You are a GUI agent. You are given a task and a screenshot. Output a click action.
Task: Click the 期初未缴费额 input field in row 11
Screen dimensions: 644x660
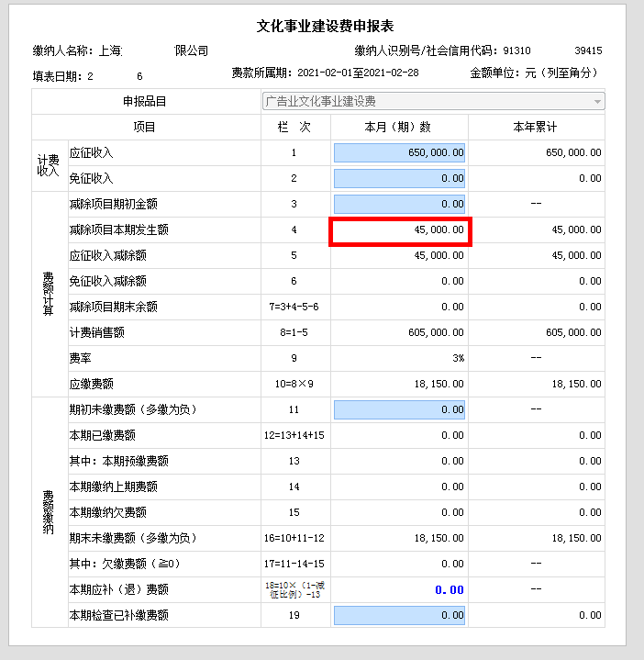399,409
